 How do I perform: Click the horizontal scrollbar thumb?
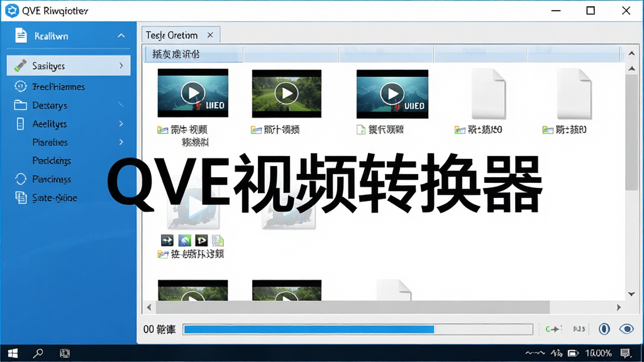coord(353,307)
